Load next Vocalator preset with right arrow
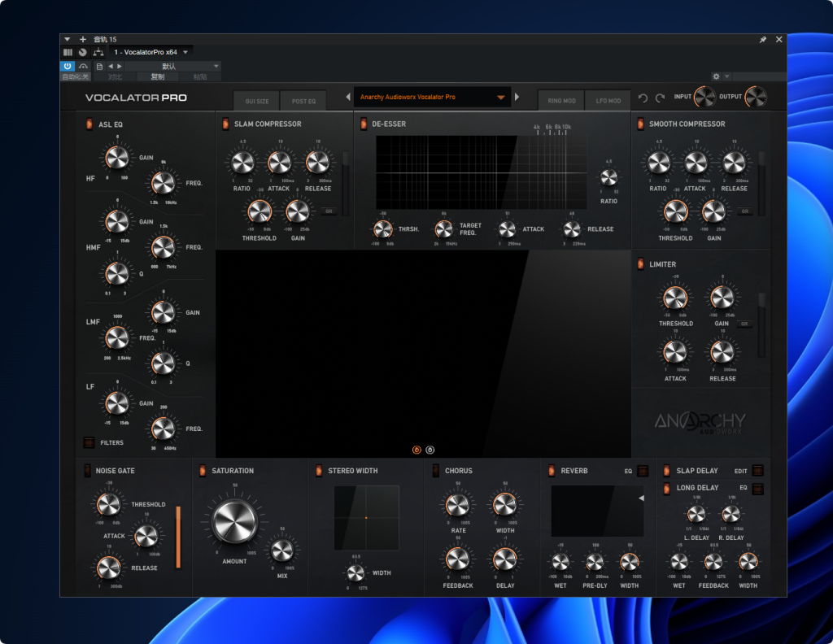The height and width of the screenshot is (644, 833). coord(517,97)
